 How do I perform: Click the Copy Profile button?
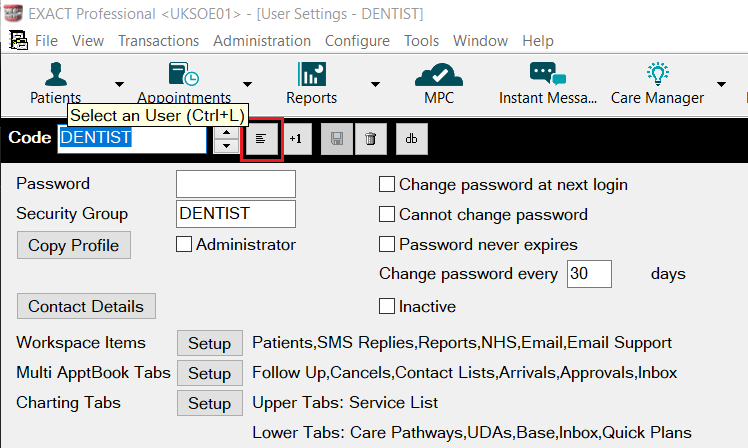pos(74,245)
